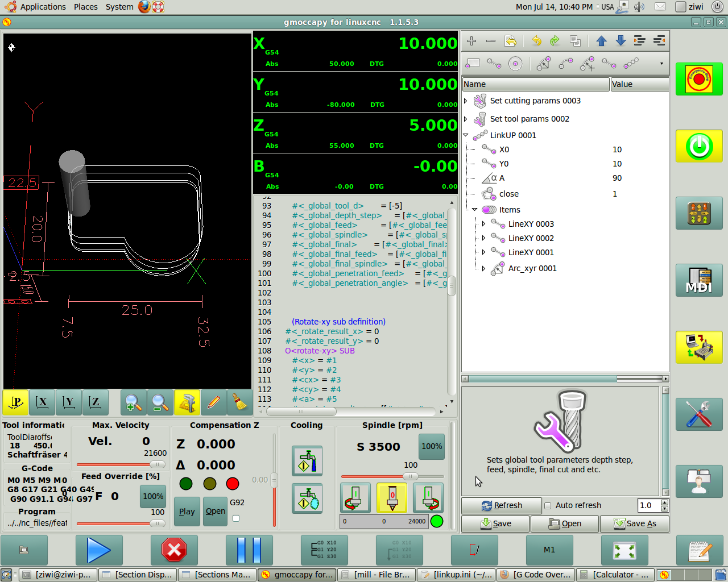
Task: Tick the G92 checkbox
Action: [x=236, y=518]
